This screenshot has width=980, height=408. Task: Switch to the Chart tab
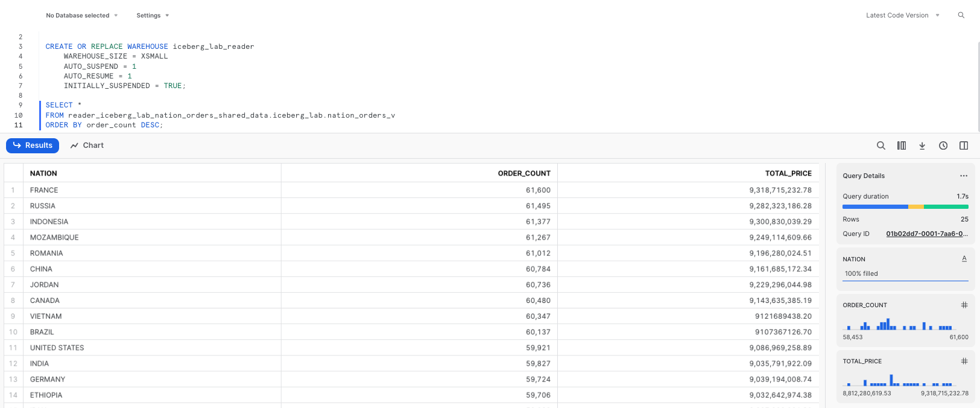click(x=87, y=145)
